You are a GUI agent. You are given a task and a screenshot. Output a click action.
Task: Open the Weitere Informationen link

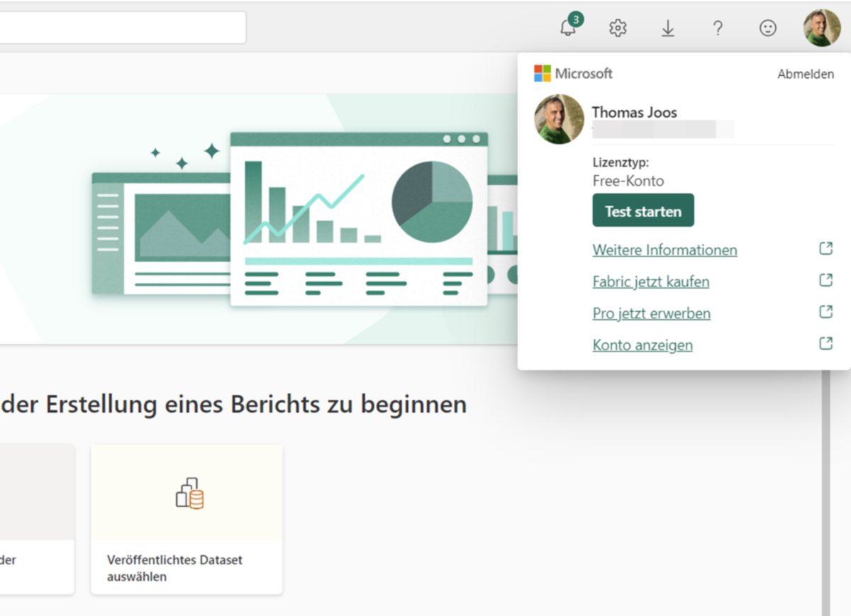point(664,250)
